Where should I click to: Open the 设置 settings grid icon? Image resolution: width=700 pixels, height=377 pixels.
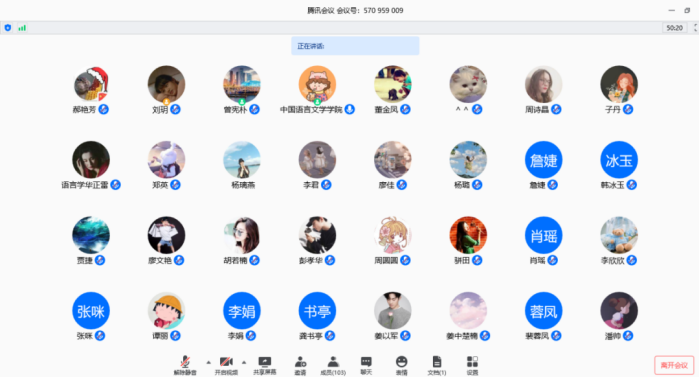[472, 365]
